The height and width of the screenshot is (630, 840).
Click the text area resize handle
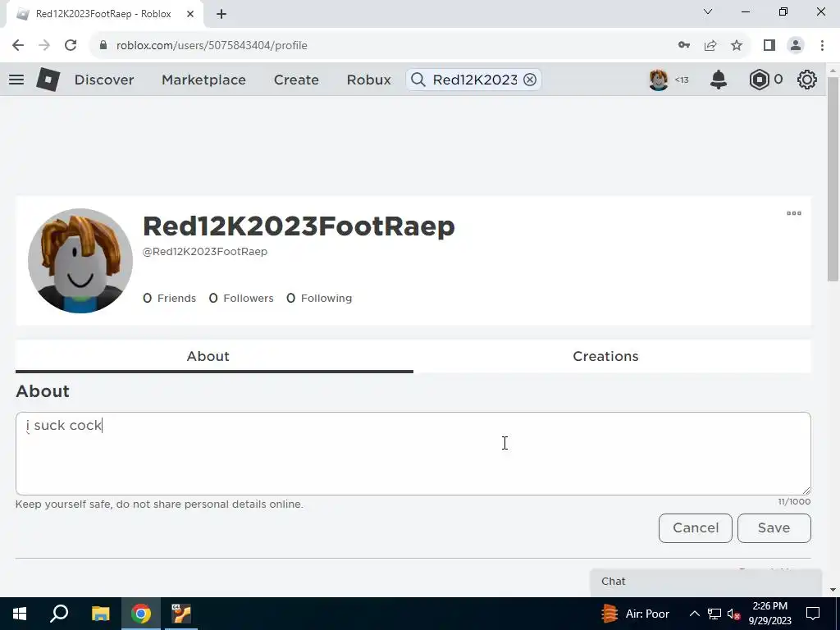point(806,491)
